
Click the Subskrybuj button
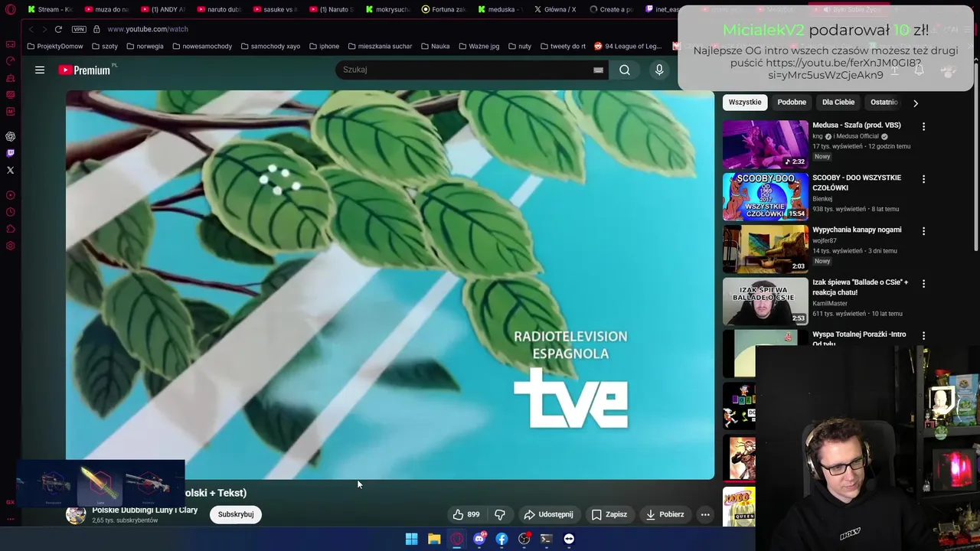click(236, 514)
